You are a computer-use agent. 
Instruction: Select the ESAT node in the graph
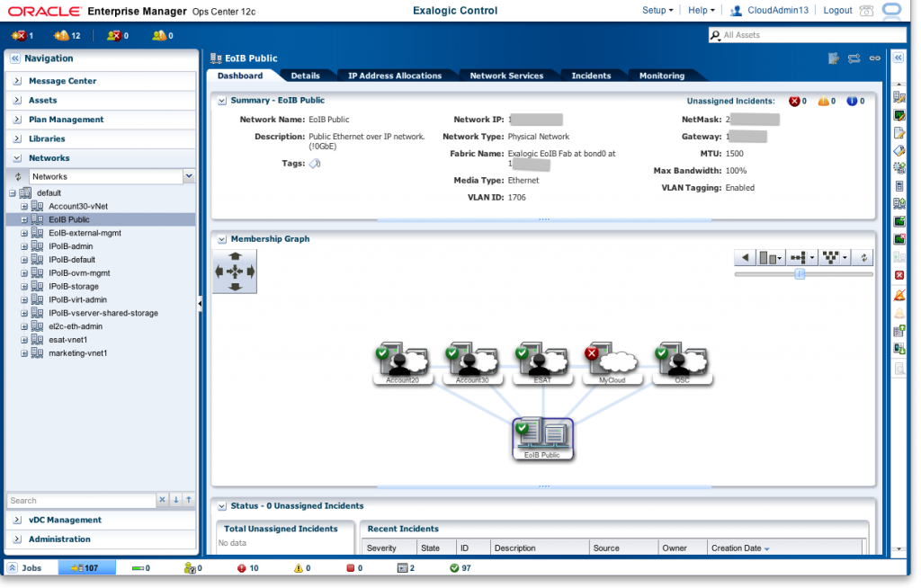pyautogui.click(x=542, y=363)
